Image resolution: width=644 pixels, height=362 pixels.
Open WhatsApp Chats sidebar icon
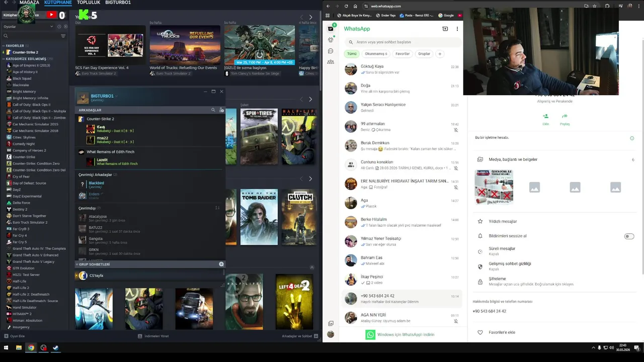click(331, 29)
